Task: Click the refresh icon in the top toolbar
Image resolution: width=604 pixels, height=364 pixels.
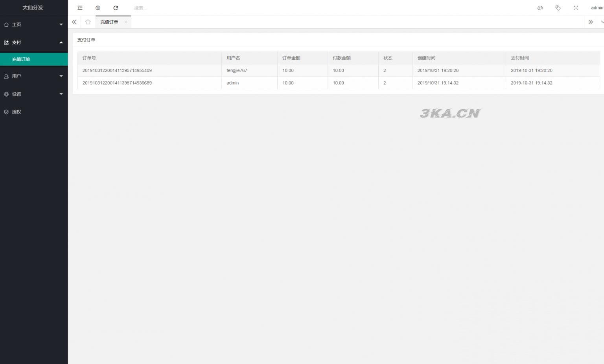Action: 116,8
